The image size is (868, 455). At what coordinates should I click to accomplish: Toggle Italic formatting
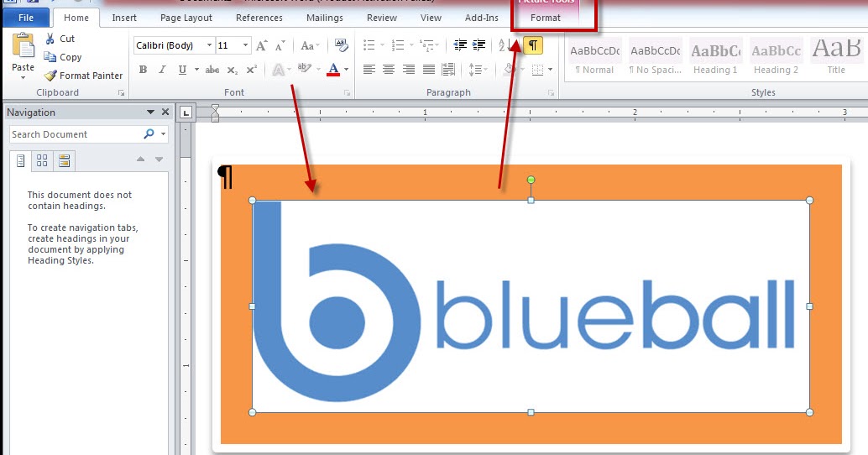coord(162,70)
